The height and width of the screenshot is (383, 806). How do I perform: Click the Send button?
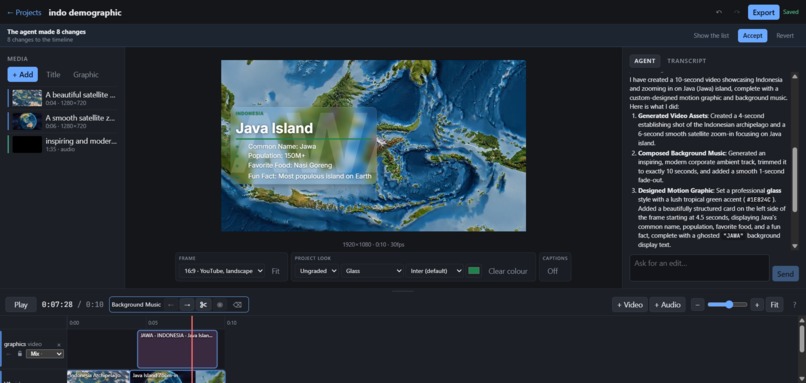tap(785, 274)
